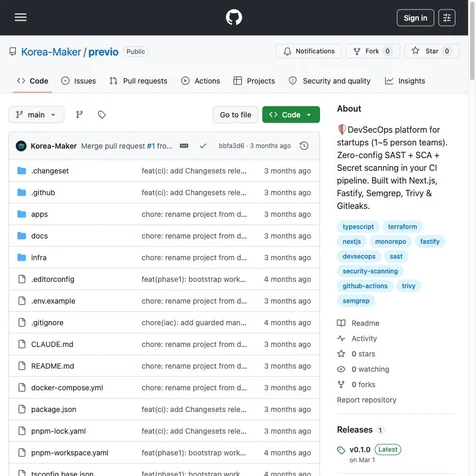
Task: View tags icon in repository toolbar
Action: (x=102, y=115)
